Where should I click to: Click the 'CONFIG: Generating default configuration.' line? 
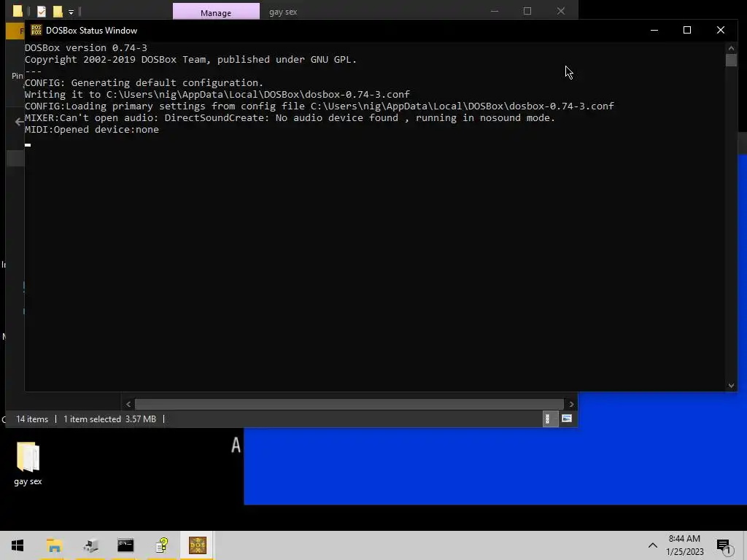(144, 83)
